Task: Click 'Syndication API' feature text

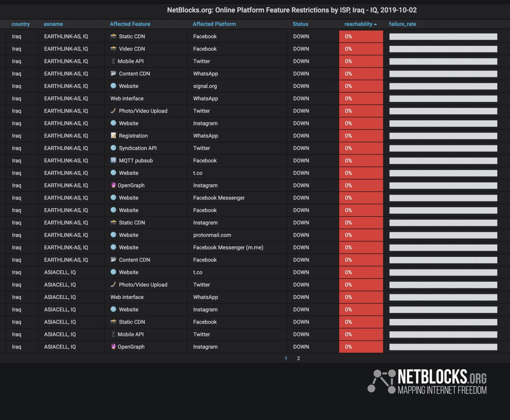Action: [x=138, y=148]
